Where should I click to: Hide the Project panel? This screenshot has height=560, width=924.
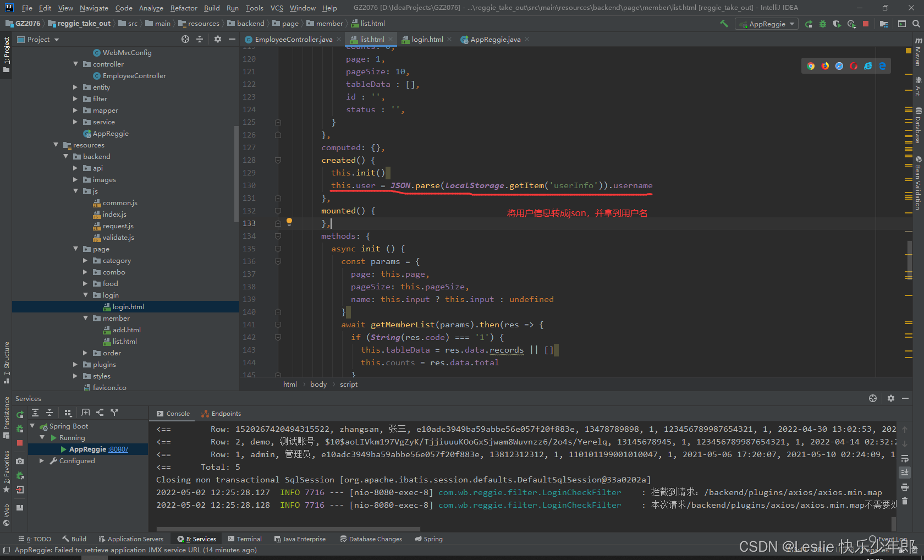[232, 39]
